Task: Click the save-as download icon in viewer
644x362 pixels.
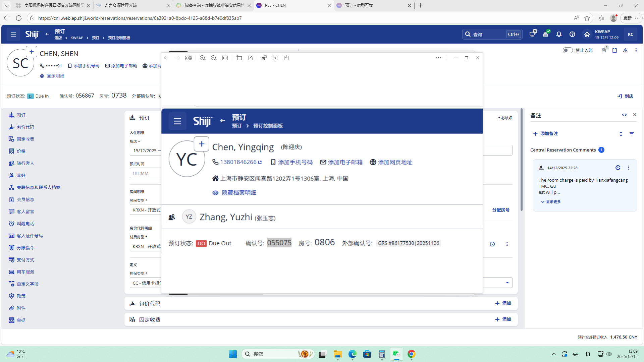Action: coord(286,58)
